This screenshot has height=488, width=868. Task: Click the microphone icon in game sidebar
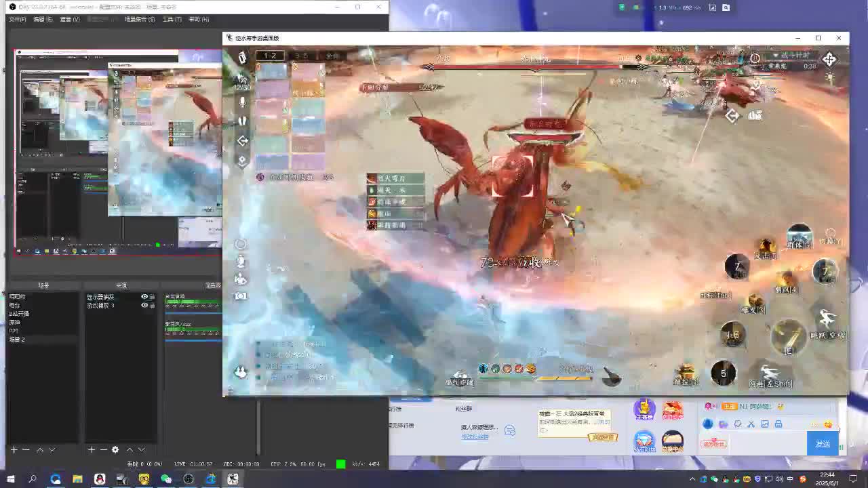[x=242, y=102]
